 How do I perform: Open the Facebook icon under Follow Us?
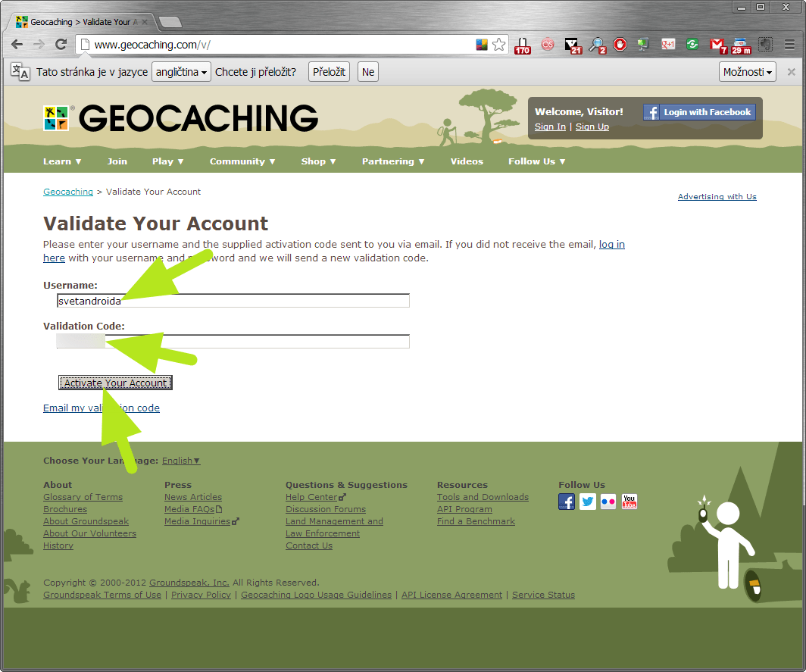pyautogui.click(x=567, y=502)
